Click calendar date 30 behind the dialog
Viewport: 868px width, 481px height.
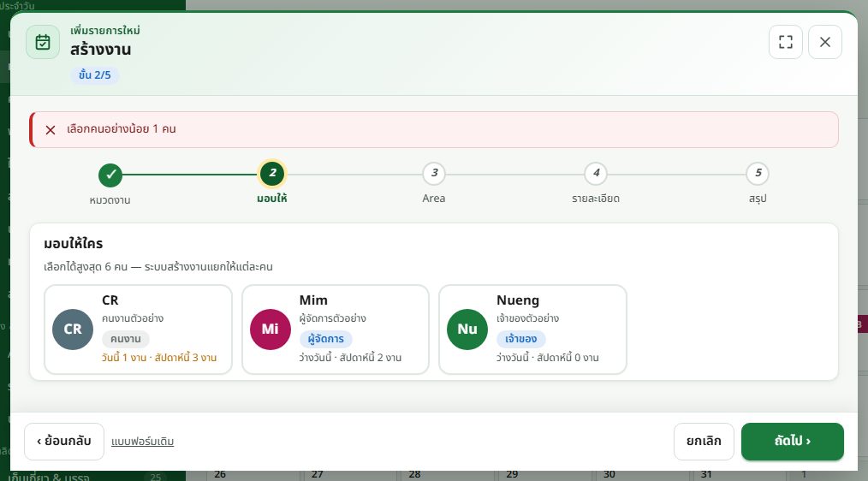pos(609,474)
